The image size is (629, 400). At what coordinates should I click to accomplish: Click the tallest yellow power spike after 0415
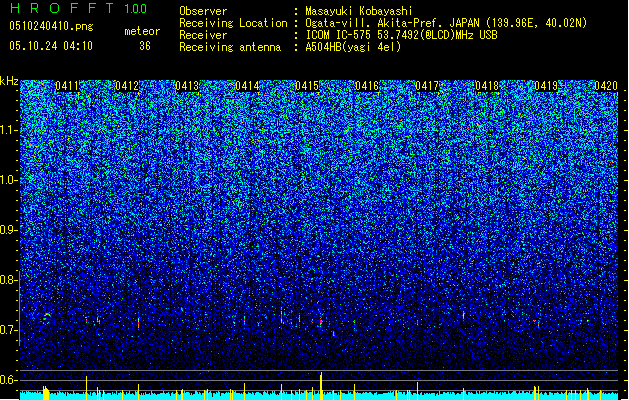(321, 386)
